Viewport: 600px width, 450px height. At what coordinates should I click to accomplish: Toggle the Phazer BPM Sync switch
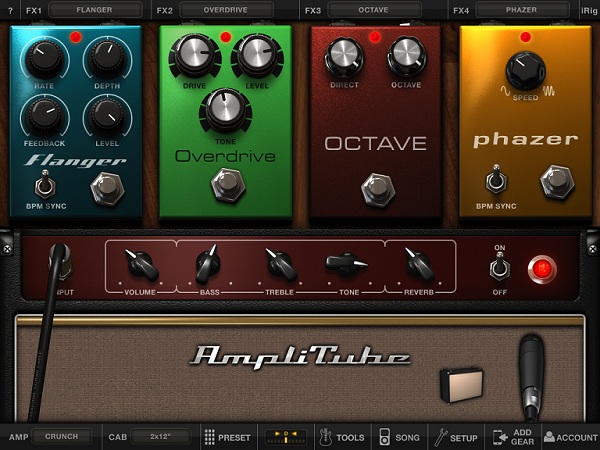496,179
